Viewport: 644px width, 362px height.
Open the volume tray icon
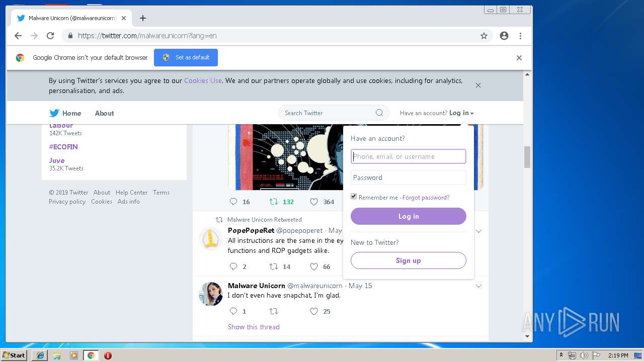pyautogui.click(x=584, y=355)
